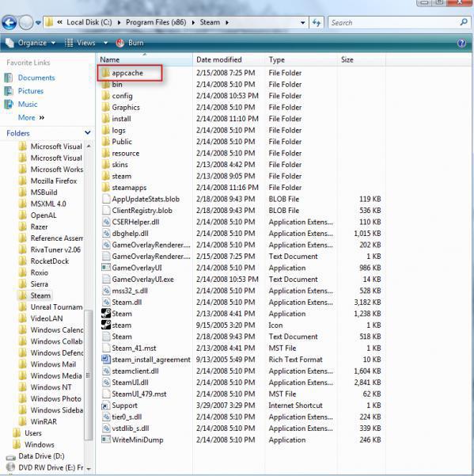Image resolution: width=474 pixels, height=476 pixels.
Task: Select the tier0_s.dll file name
Action: 127,417
